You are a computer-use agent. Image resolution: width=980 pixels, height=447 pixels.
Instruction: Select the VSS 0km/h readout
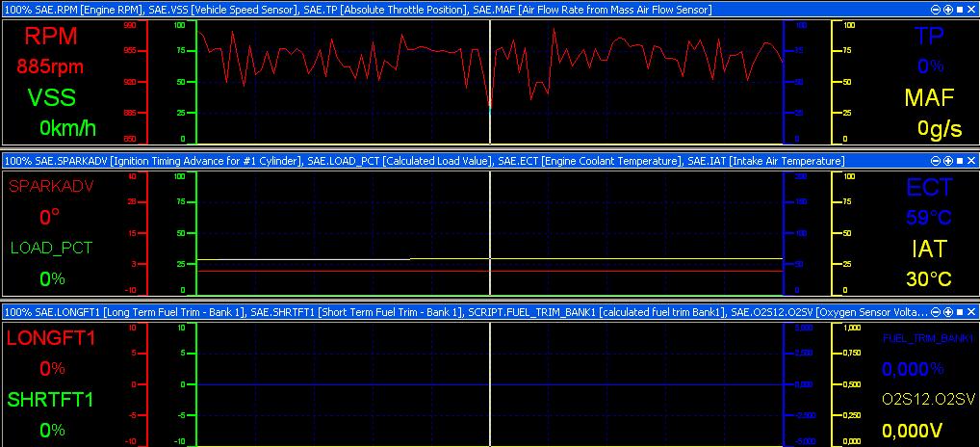click(68, 128)
